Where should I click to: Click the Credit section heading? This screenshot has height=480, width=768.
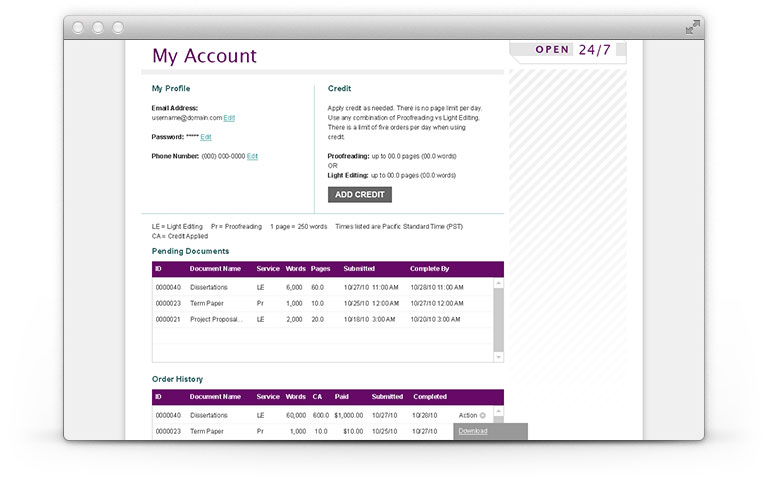click(x=339, y=89)
